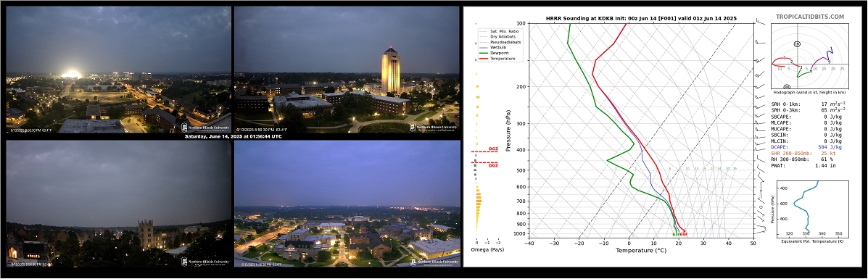Click the NIU logo on bottom-left castle webcam

tap(205, 262)
